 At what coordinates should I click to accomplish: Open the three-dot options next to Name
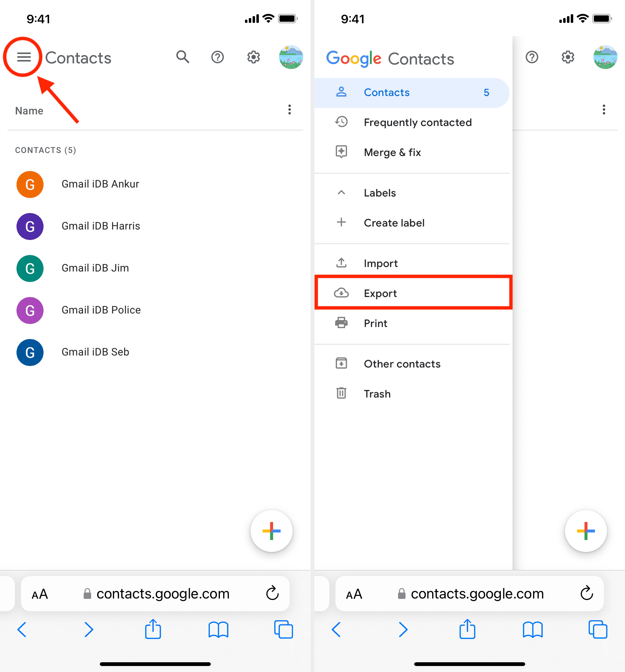click(x=289, y=109)
